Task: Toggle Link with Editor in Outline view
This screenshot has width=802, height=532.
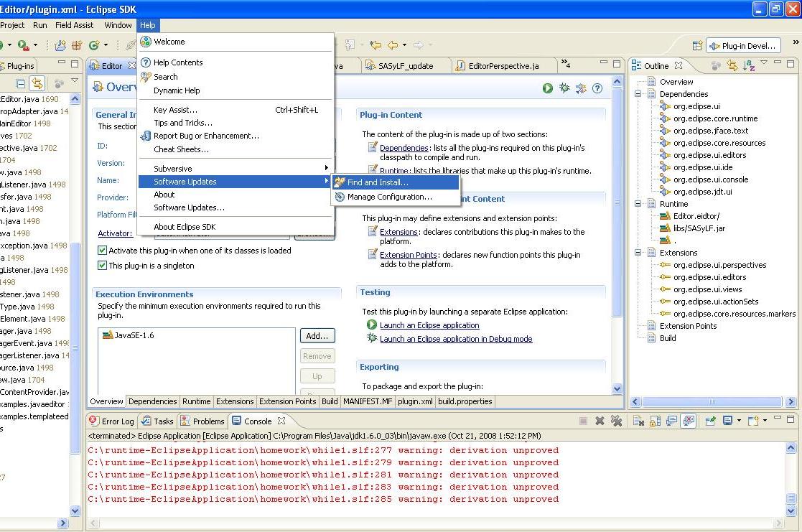Action: tap(732, 65)
